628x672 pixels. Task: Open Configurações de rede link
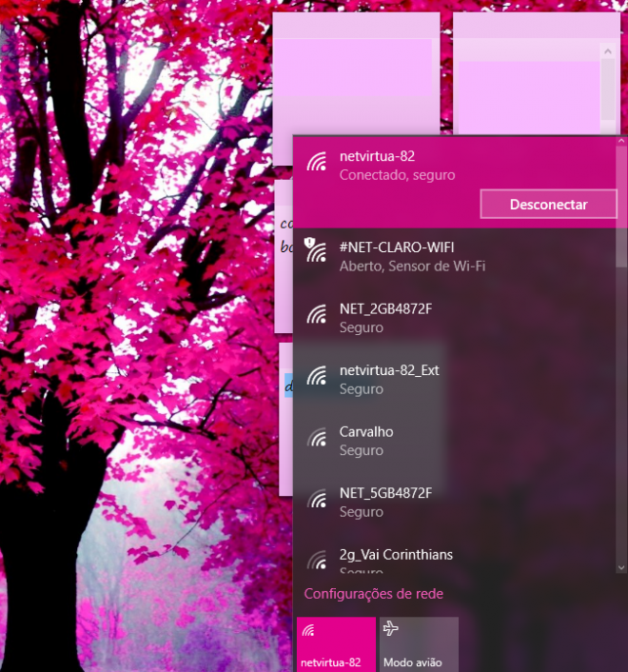pyautogui.click(x=374, y=594)
